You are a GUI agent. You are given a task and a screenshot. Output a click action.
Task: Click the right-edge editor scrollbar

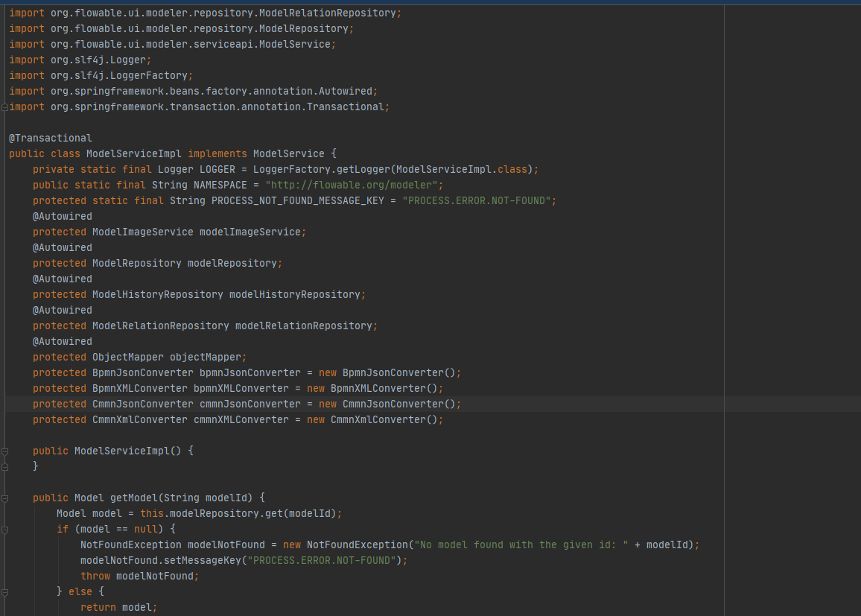[x=857, y=298]
